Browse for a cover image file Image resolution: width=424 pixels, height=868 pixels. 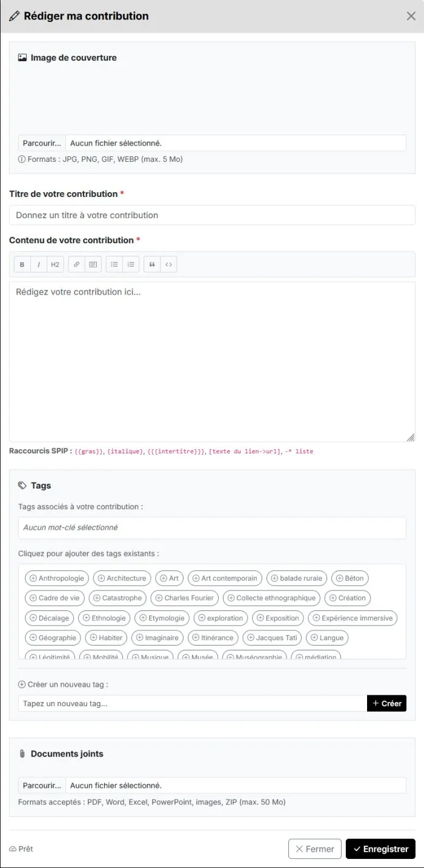tap(42, 143)
